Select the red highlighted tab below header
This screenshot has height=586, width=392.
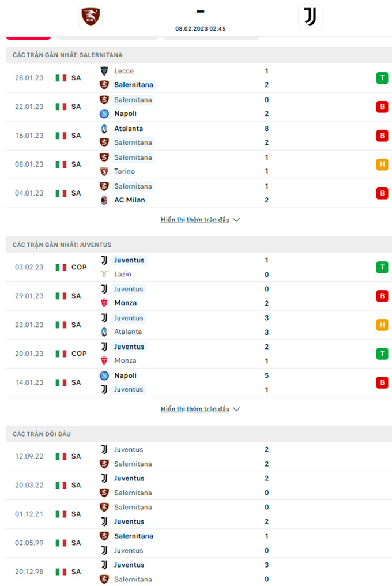(x=28, y=37)
